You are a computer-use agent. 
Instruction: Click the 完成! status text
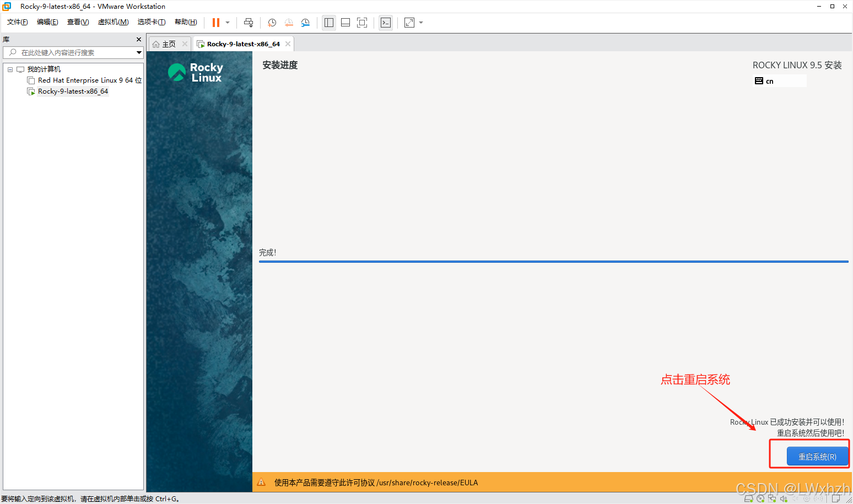pyautogui.click(x=268, y=253)
